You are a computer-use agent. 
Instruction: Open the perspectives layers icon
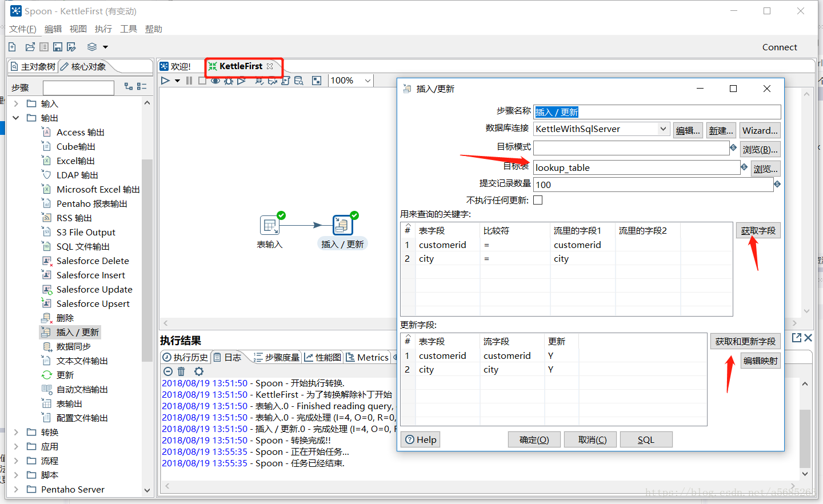click(x=92, y=47)
